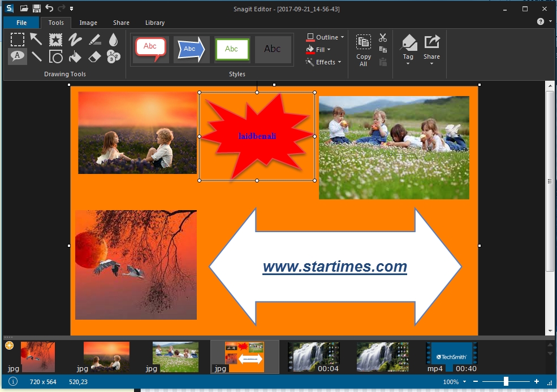Choose the Eraser tool
The width and height of the screenshot is (557, 392).
(x=94, y=56)
